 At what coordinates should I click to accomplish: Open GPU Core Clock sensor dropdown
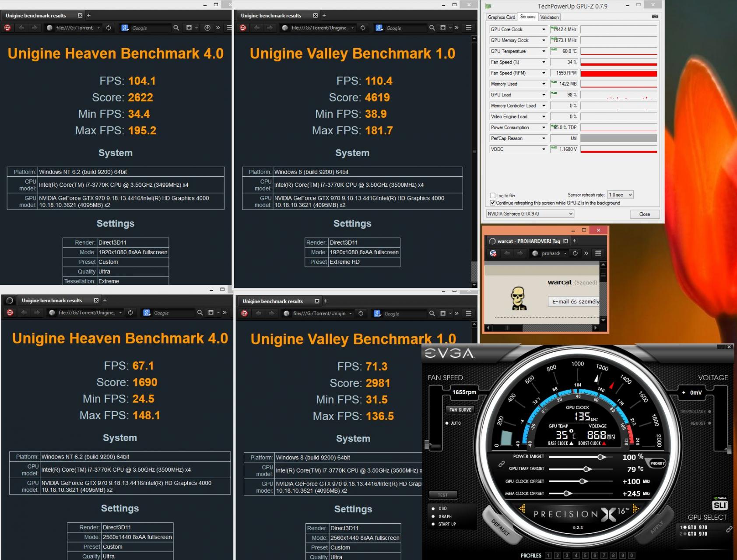coord(544,29)
